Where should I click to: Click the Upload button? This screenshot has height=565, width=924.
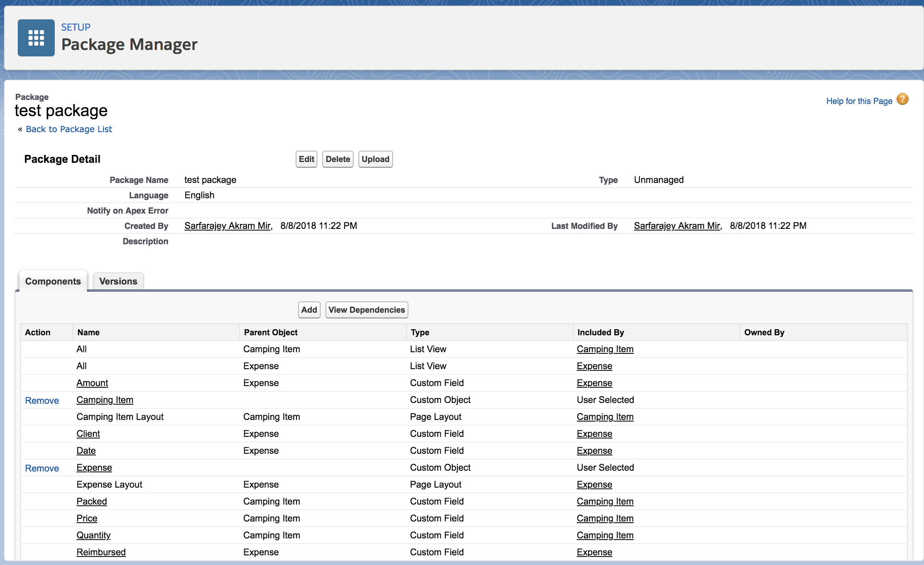tap(375, 159)
